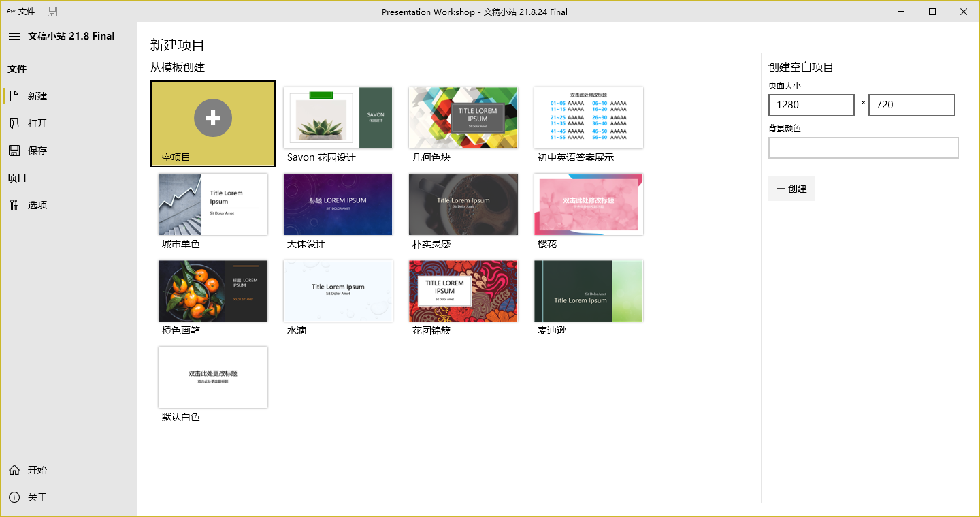Select the 默认白色 template
This screenshot has height=517, width=980.
click(213, 377)
